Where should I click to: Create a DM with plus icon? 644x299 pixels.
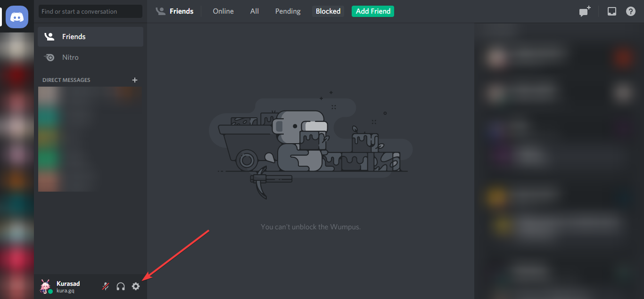(x=135, y=80)
